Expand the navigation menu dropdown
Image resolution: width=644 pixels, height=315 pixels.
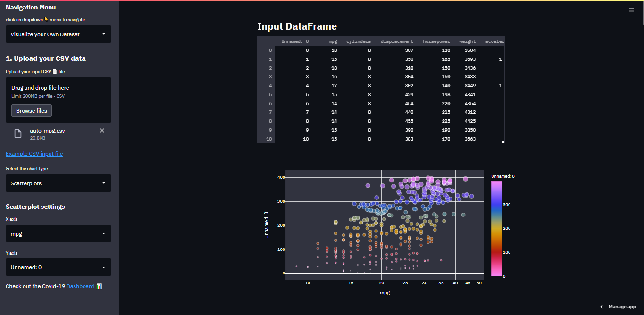pos(59,34)
